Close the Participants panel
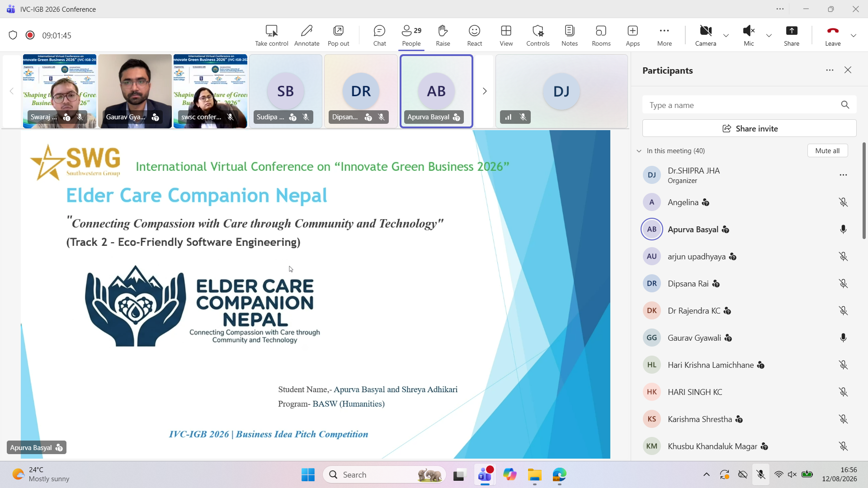Viewport: 868px width, 488px height. pyautogui.click(x=848, y=70)
